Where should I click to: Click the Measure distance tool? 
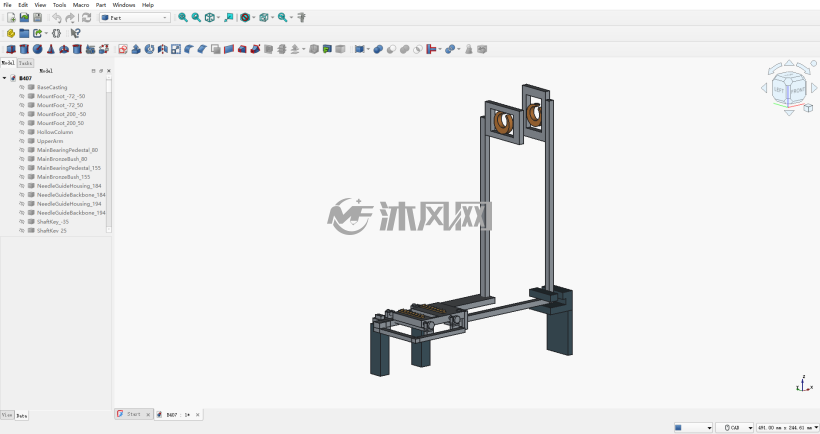coord(302,17)
